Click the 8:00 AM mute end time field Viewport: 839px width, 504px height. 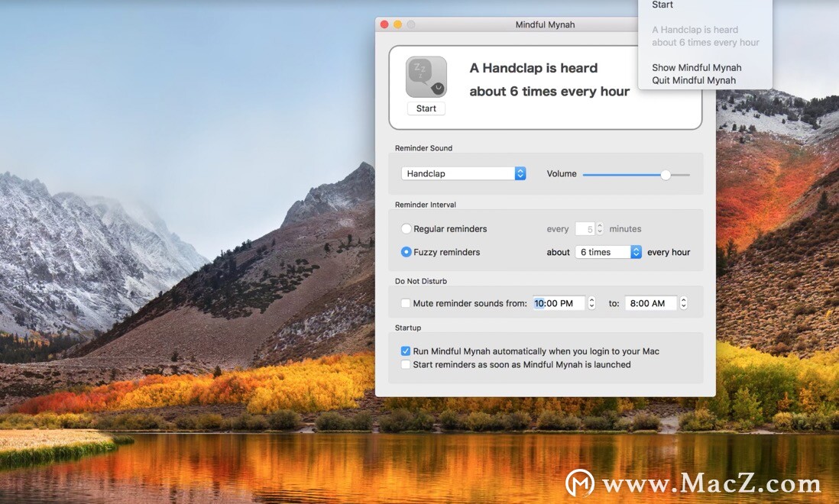pyautogui.click(x=651, y=303)
